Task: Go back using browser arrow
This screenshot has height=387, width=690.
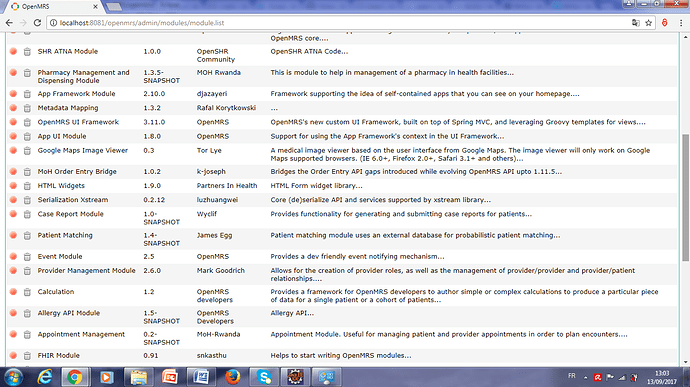Action: pos(9,22)
